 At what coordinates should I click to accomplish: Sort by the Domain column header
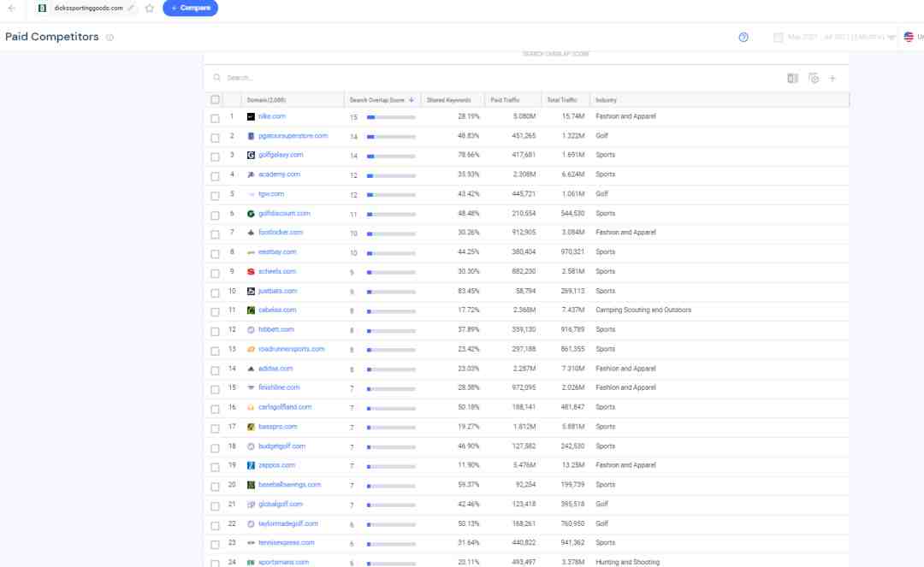pyautogui.click(x=266, y=100)
